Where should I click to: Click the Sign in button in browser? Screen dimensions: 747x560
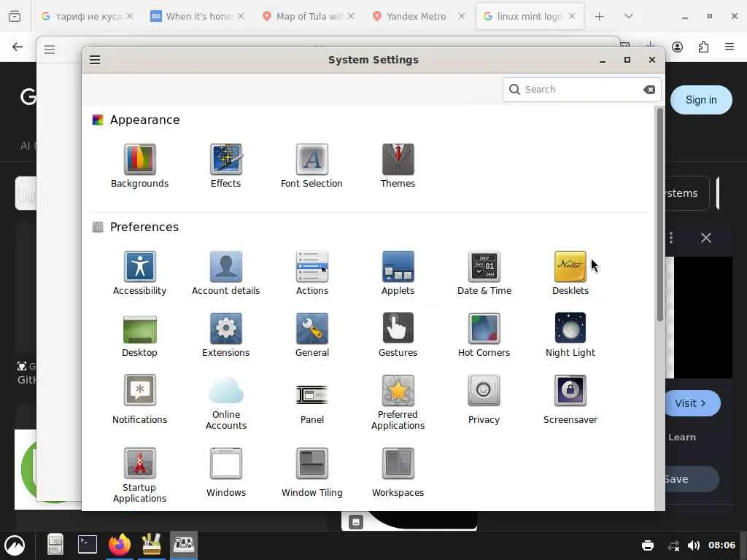(x=701, y=100)
